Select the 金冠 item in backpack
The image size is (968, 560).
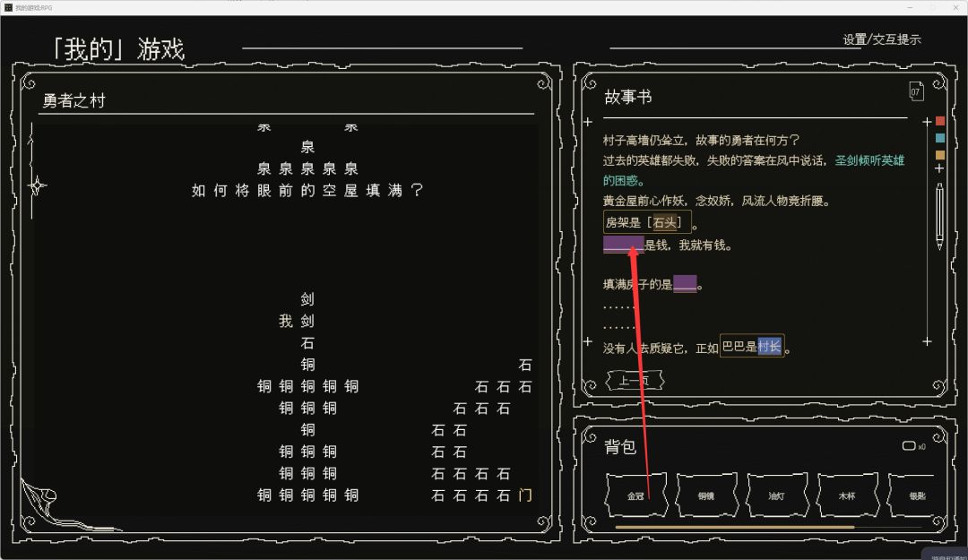[636, 495]
